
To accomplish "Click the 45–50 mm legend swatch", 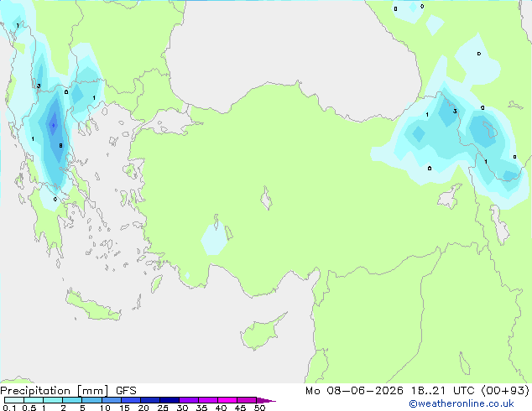I will [247, 400].
